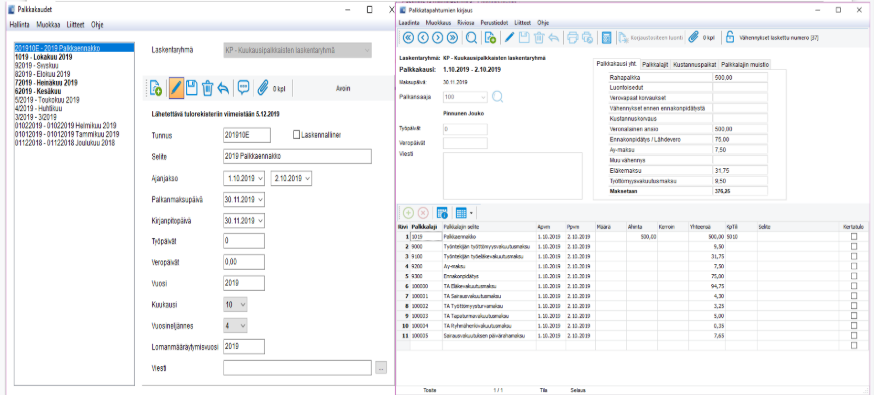Click the Viesti text area in Palkkatapahtumien kirjaus
874x395 pixels.
pyautogui.click(x=512, y=175)
